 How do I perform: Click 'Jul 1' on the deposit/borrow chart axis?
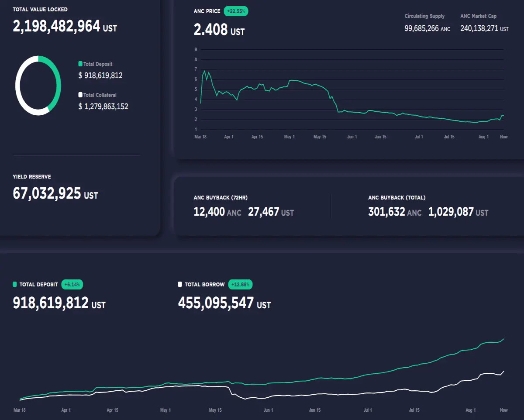point(368,410)
